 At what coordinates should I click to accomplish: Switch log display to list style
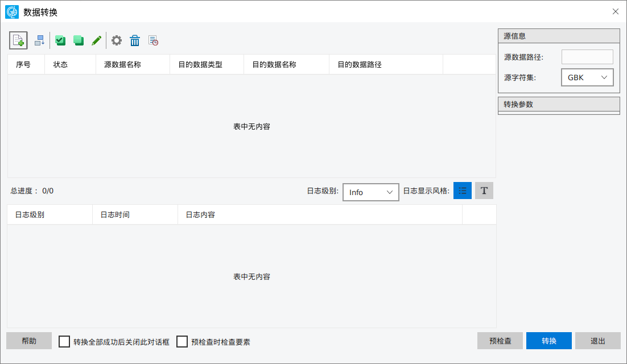pyautogui.click(x=463, y=191)
